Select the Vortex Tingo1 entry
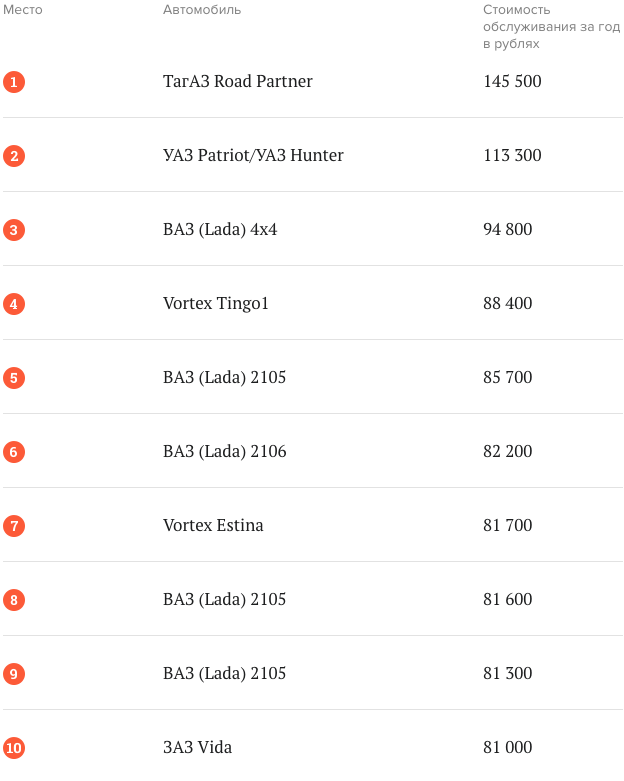This screenshot has height=781, width=624. pos(216,303)
